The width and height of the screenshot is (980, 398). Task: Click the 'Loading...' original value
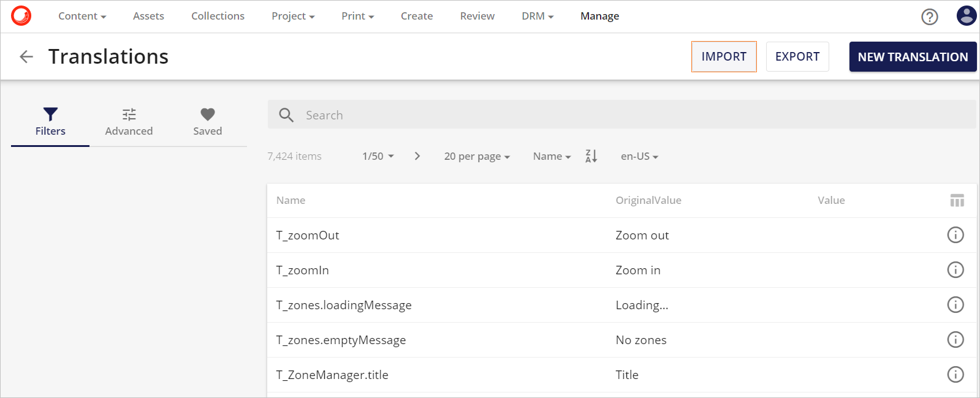642,305
